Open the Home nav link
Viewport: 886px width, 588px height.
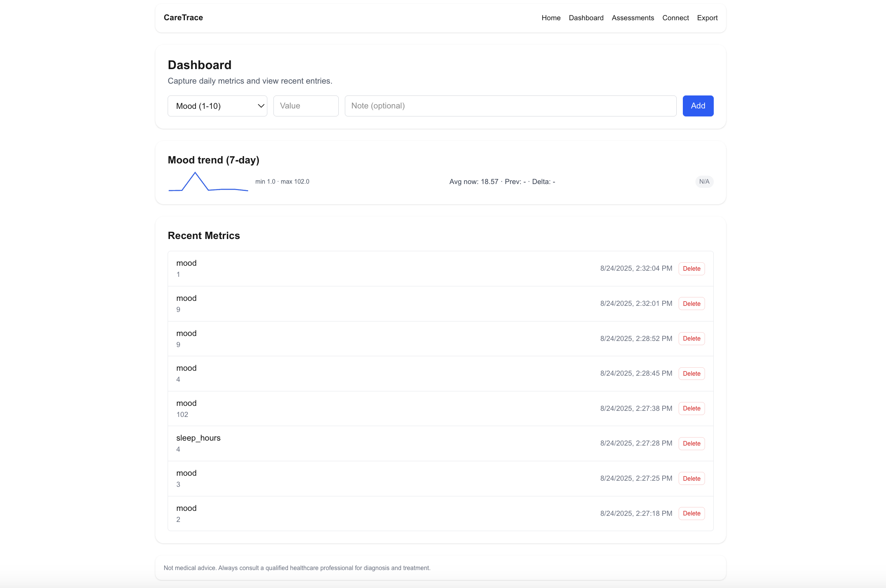click(x=551, y=18)
